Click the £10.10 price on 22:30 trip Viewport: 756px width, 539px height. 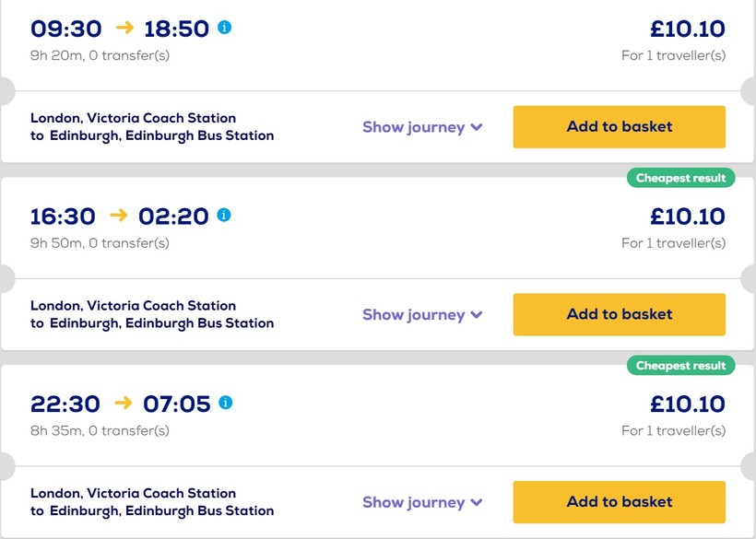688,404
